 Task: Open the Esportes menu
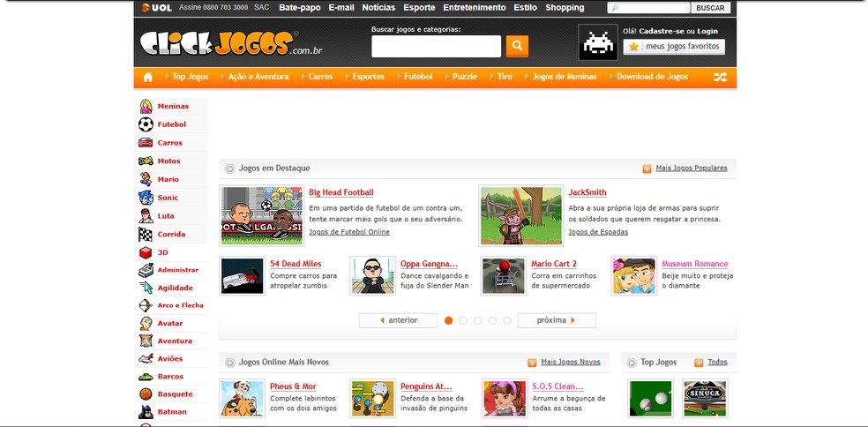(368, 77)
